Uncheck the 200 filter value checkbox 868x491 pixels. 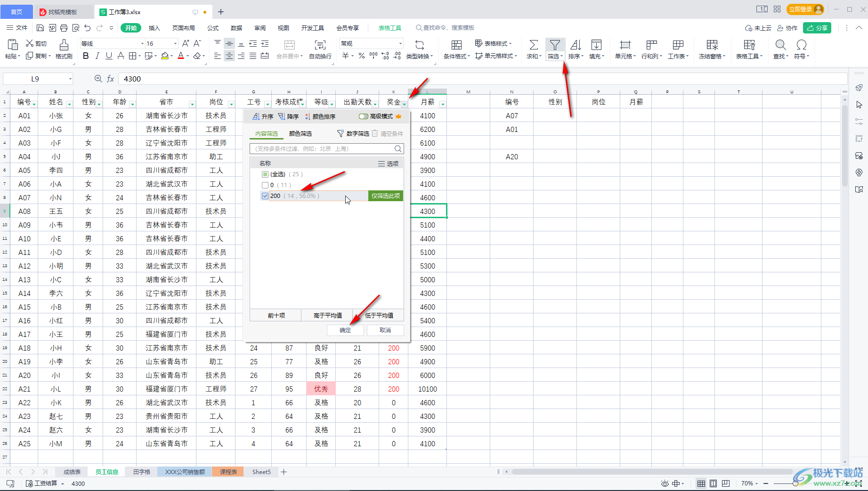(x=265, y=196)
